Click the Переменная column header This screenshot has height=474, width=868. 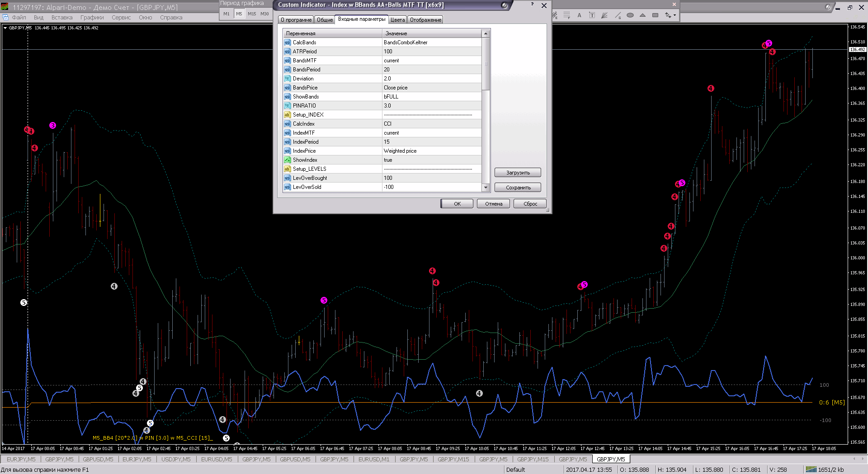(x=332, y=33)
